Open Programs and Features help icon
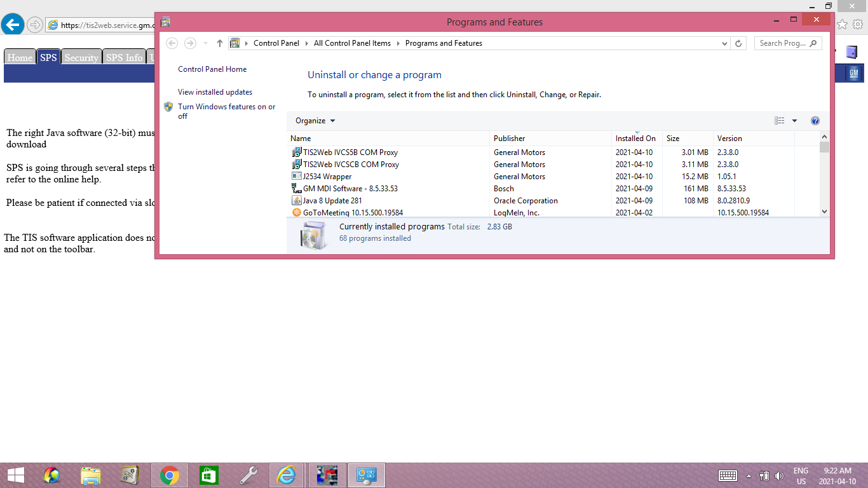 click(815, 121)
